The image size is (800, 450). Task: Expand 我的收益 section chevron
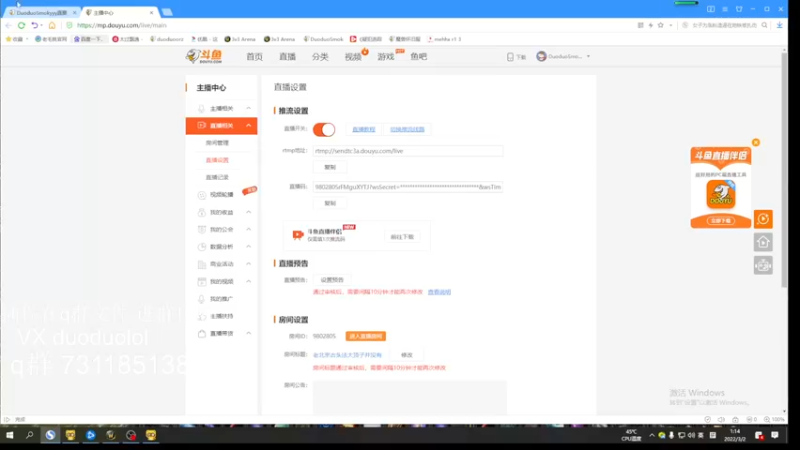tap(248, 212)
